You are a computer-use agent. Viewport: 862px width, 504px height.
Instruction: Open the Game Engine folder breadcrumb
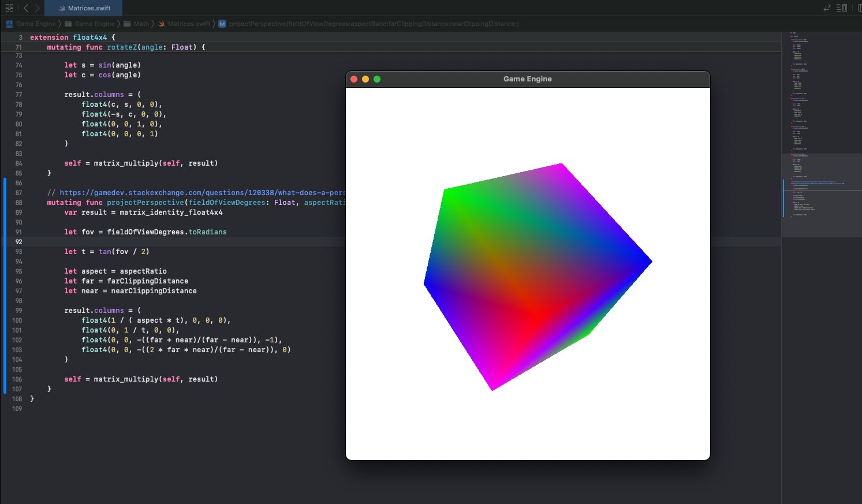[x=95, y=24]
